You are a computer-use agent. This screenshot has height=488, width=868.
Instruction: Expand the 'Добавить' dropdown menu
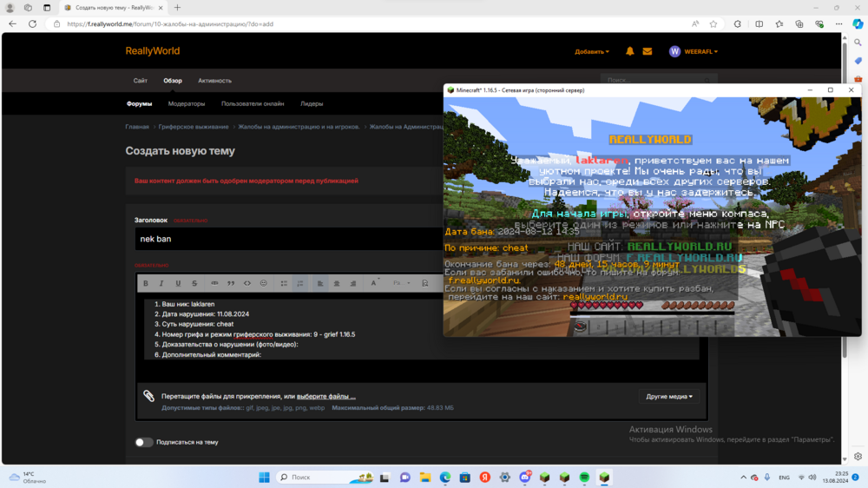coord(592,51)
